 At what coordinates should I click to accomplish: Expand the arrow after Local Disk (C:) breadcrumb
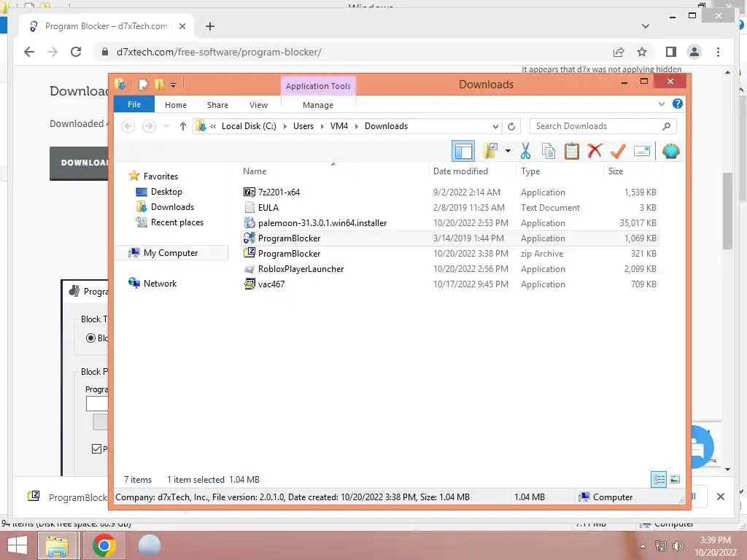coord(285,126)
